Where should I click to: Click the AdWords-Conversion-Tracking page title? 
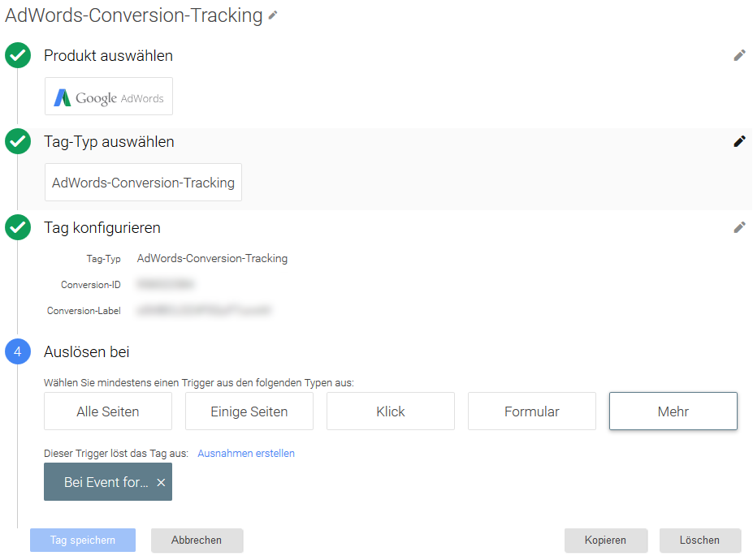133,15
